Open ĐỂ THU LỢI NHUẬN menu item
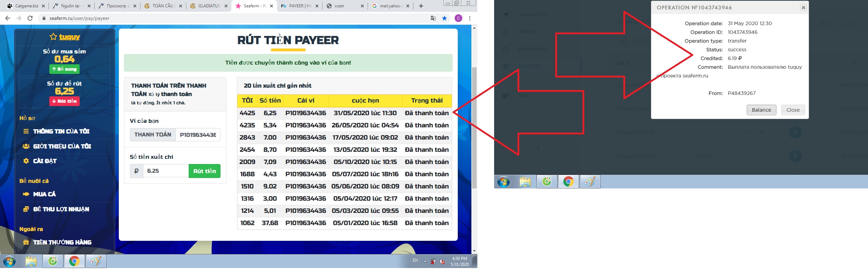This screenshot has width=868, height=275. 61,209
